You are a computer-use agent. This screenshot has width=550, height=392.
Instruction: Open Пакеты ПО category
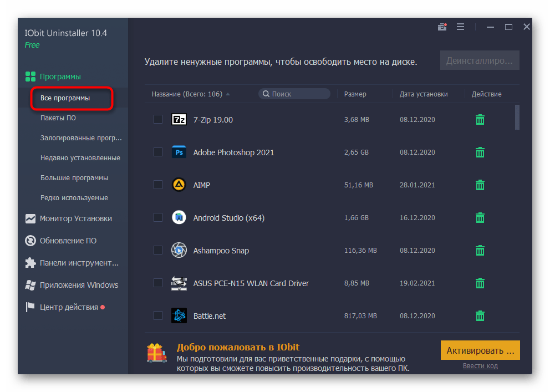click(x=58, y=118)
